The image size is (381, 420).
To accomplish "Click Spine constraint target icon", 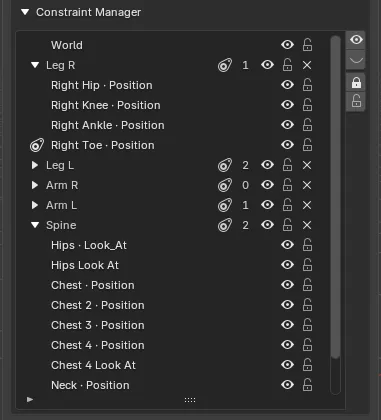I will (225, 225).
